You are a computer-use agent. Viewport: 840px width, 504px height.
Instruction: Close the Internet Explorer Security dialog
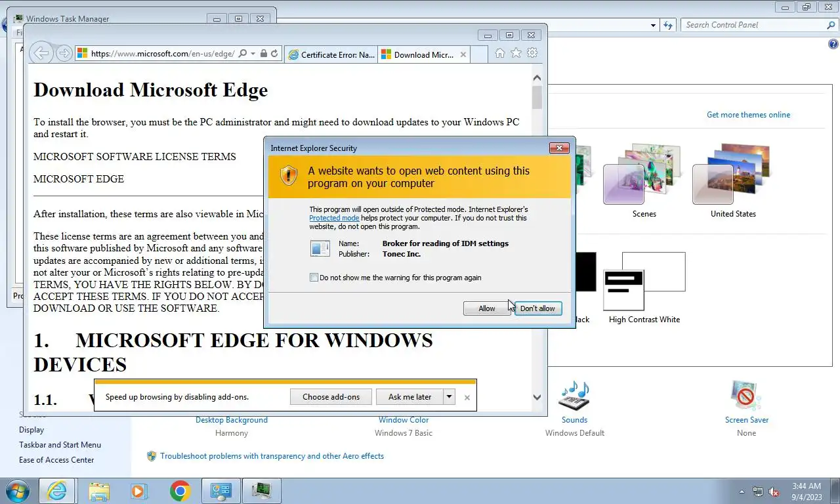coord(559,148)
